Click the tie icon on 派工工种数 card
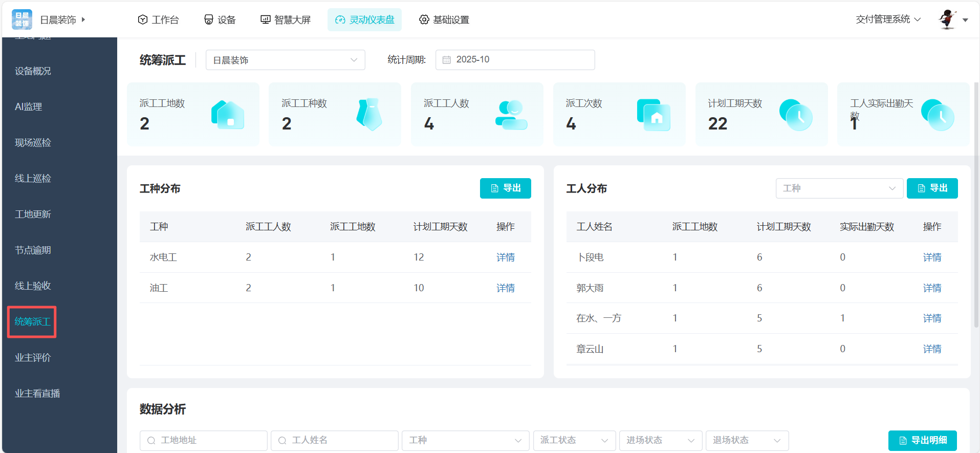This screenshot has width=980, height=453. 369,115
